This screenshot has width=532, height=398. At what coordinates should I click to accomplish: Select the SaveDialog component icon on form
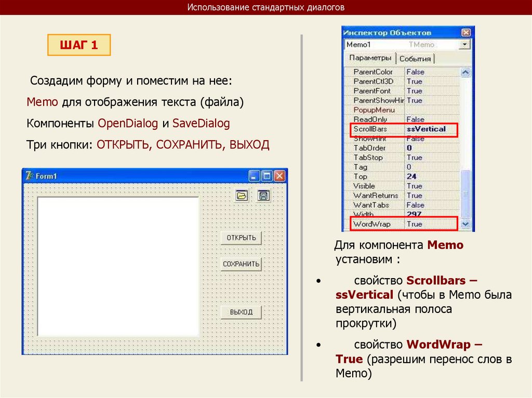click(263, 196)
